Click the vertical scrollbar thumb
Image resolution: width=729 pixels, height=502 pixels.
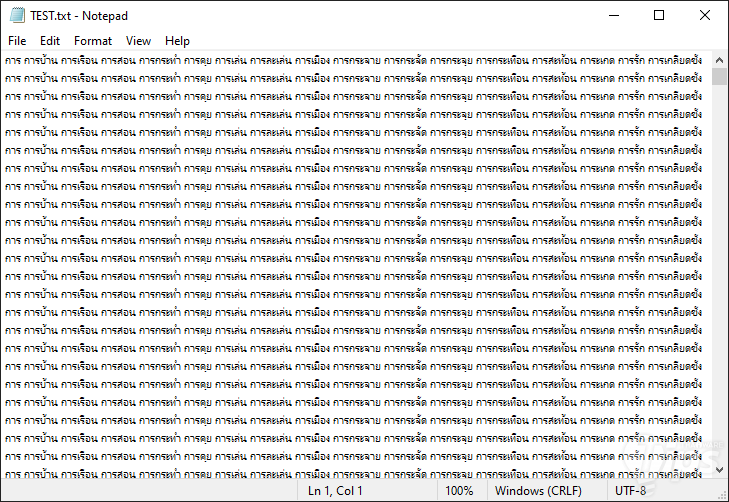[x=719, y=76]
